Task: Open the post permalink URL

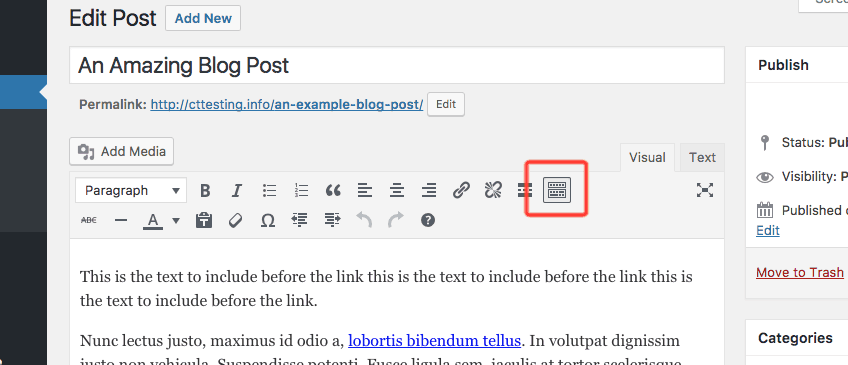Action: point(287,104)
